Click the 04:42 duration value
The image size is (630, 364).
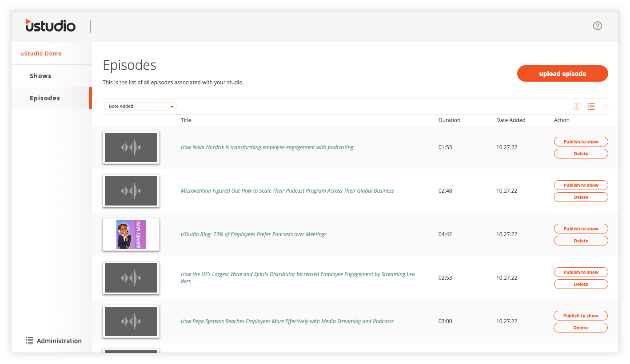tap(445, 234)
